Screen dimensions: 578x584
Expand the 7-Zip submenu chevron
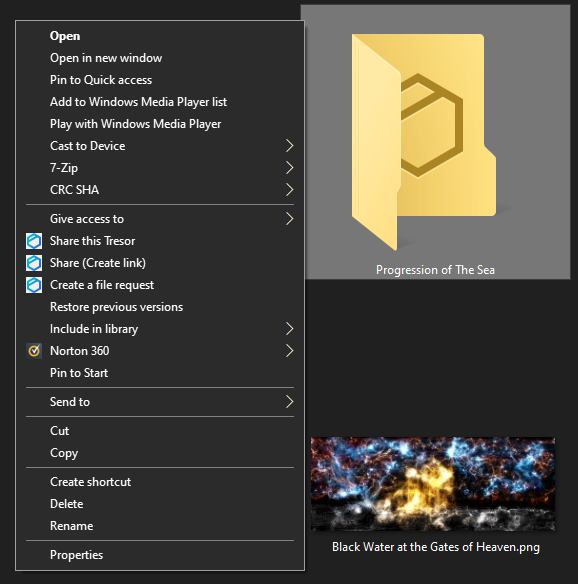click(x=289, y=168)
